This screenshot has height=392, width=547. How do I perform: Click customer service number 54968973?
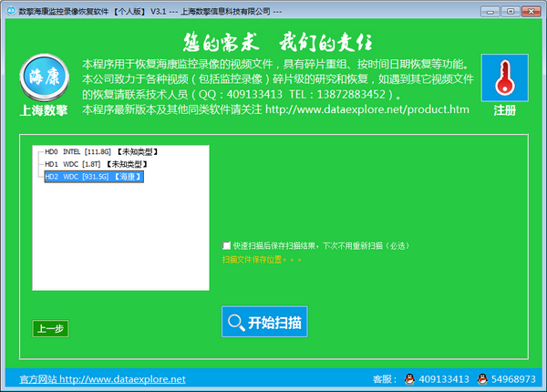pyautogui.click(x=513, y=379)
